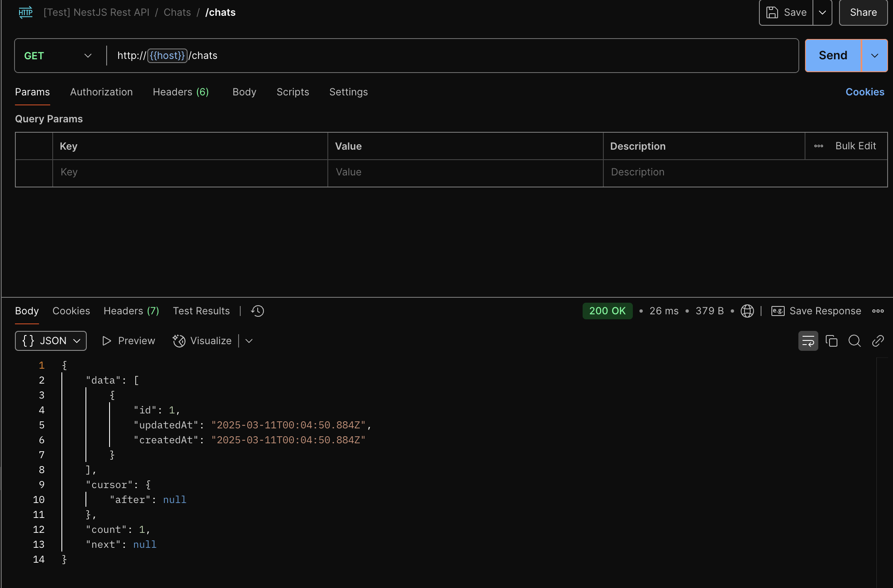Open the GET method dropdown
This screenshot has width=893, height=588.
click(58, 56)
